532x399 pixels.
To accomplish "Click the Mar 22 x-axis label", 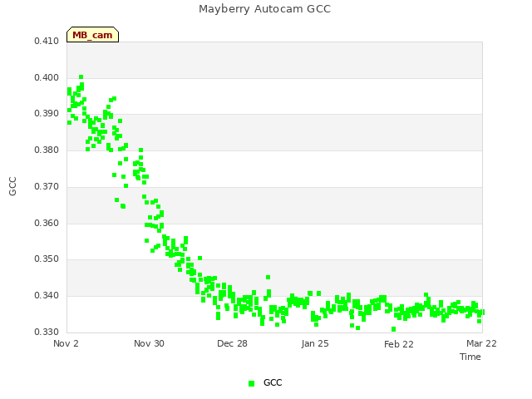I will tap(481, 343).
